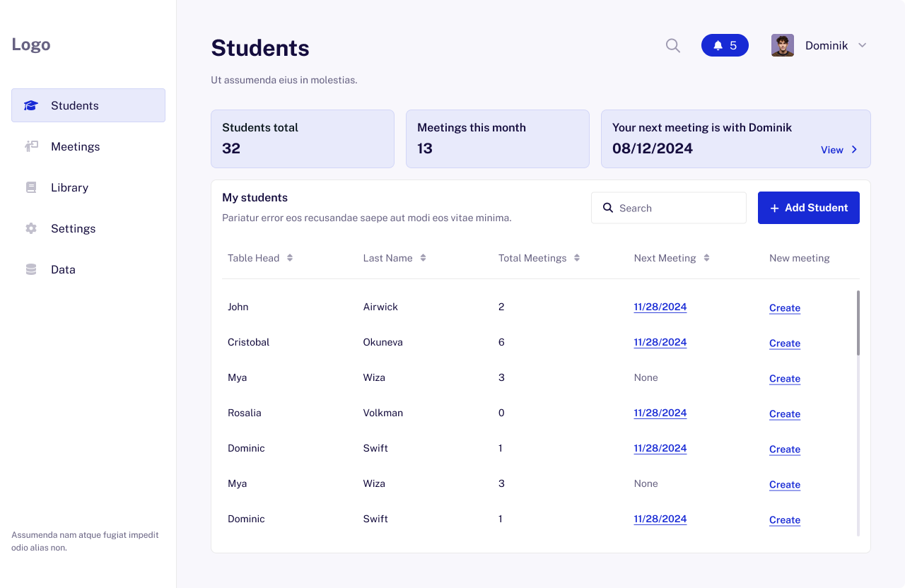This screenshot has width=905, height=588.
Task: Expand the Dominik user menu chevron
Action: coord(863,45)
